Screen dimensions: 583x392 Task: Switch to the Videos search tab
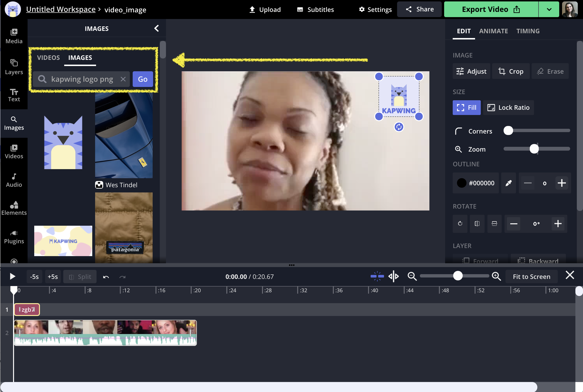tap(48, 58)
